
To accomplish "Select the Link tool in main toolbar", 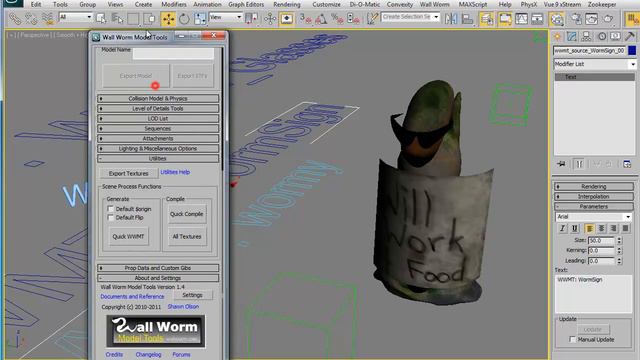I will click(15, 19).
